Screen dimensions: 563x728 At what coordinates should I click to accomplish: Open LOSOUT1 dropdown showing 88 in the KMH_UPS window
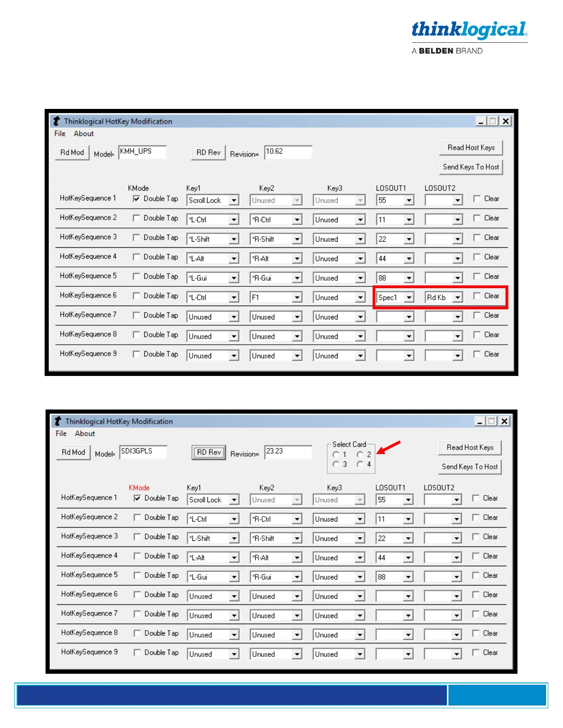click(x=409, y=278)
